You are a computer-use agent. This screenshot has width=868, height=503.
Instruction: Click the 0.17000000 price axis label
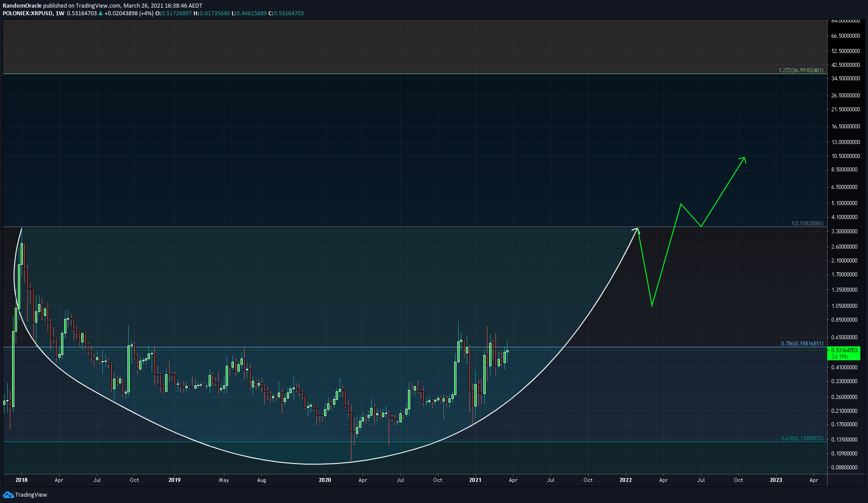tap(846, 424)
